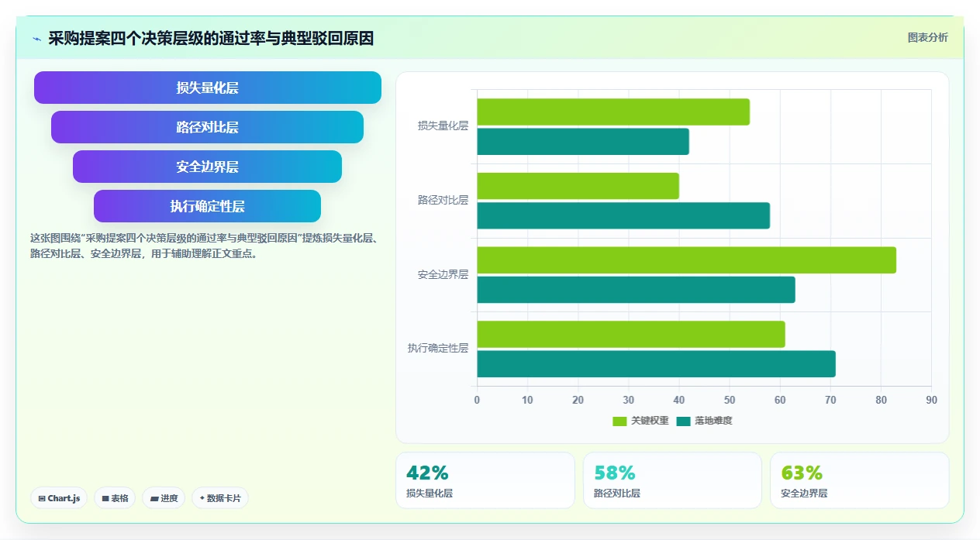This screenshot has height=540, width=980.
Task: Select the 执行确定性层 funnel stage
Action: click(208, 206)
